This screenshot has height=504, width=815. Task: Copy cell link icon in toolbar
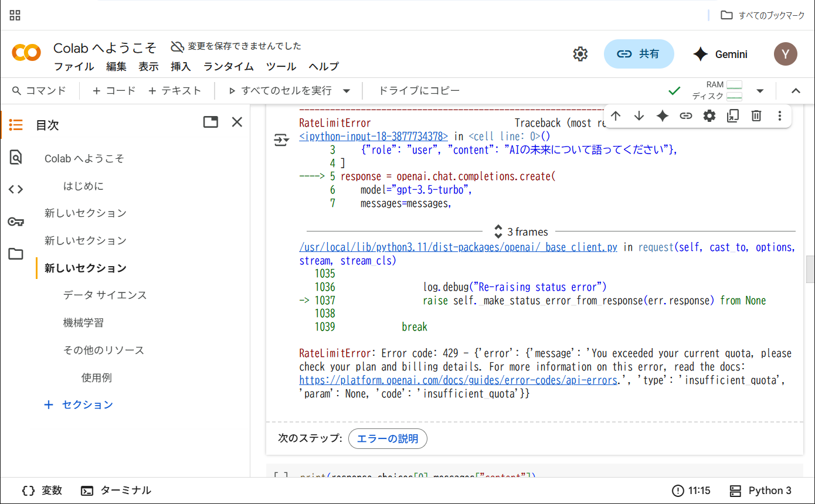click(686, 116)
